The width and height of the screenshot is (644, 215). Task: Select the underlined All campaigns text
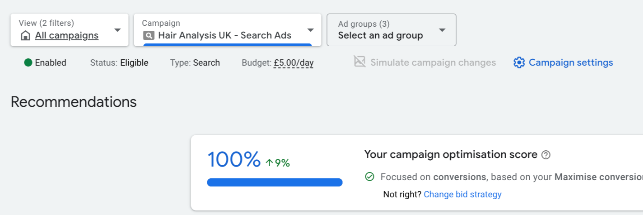click(67, 35)
